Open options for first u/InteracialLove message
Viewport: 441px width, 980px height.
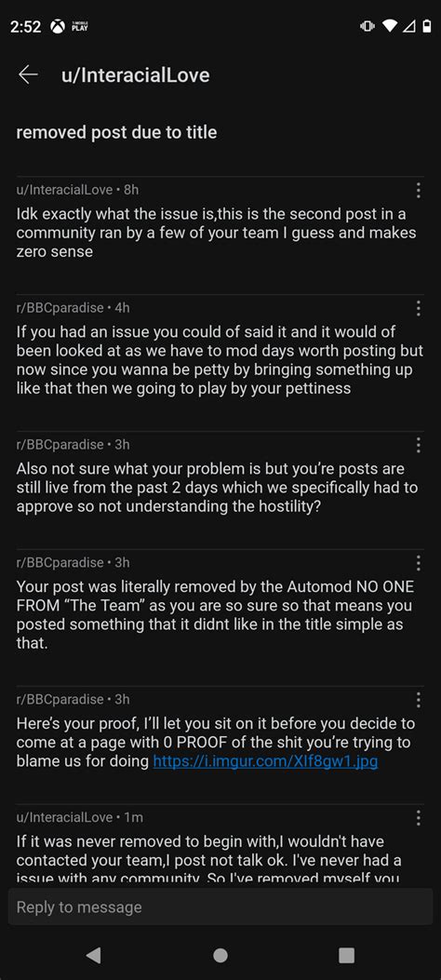coord(418,190)
